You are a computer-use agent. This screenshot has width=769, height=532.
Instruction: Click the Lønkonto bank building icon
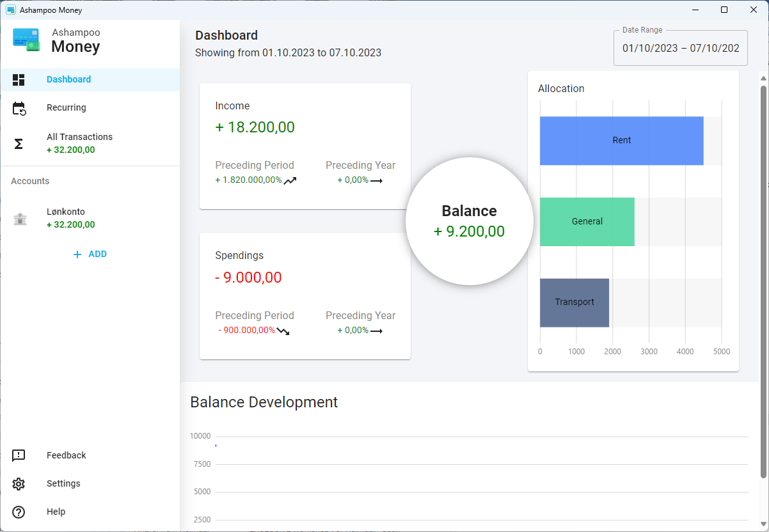point(20,219)
